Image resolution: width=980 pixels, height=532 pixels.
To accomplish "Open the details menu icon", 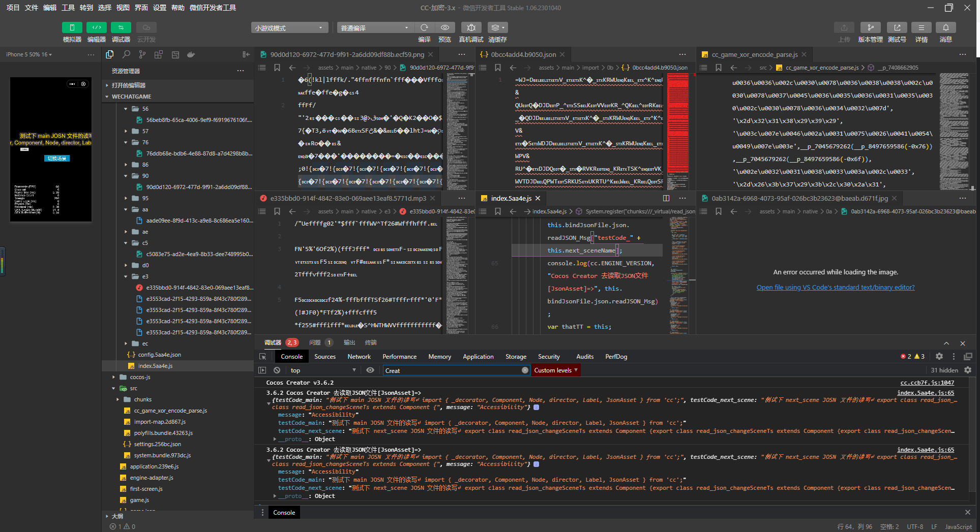I will (921, 27).
